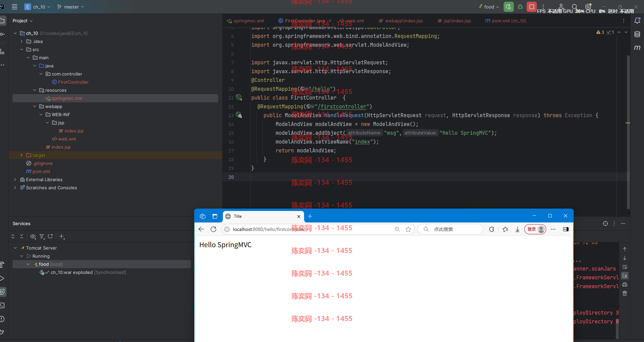644x342 pixels.
Task: Open the food run configuration dropdown
Action: (x=489, y=7)
